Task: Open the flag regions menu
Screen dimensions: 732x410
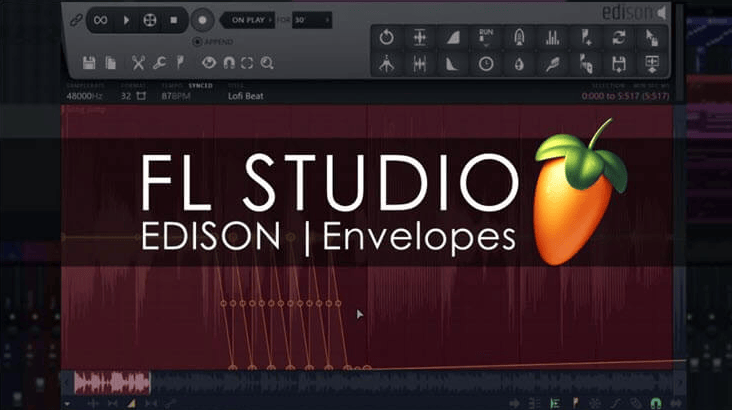Action: 181,63
